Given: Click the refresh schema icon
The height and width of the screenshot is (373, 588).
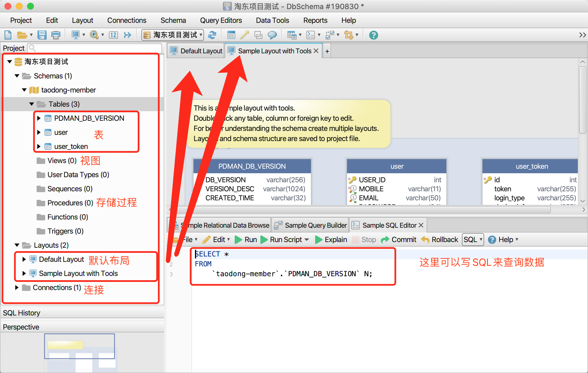Looking at the screenshot, I should pyautogui.click(x=212, y=35).
